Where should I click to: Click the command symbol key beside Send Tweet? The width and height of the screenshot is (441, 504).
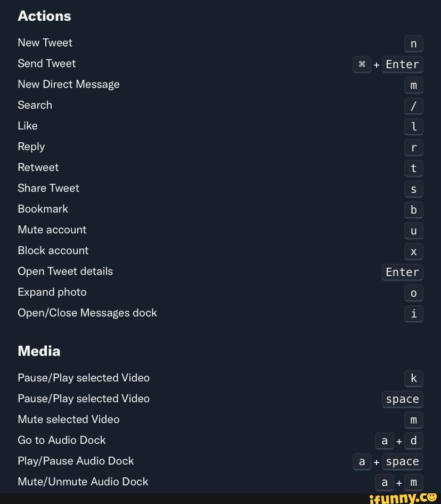pos(362,64)
